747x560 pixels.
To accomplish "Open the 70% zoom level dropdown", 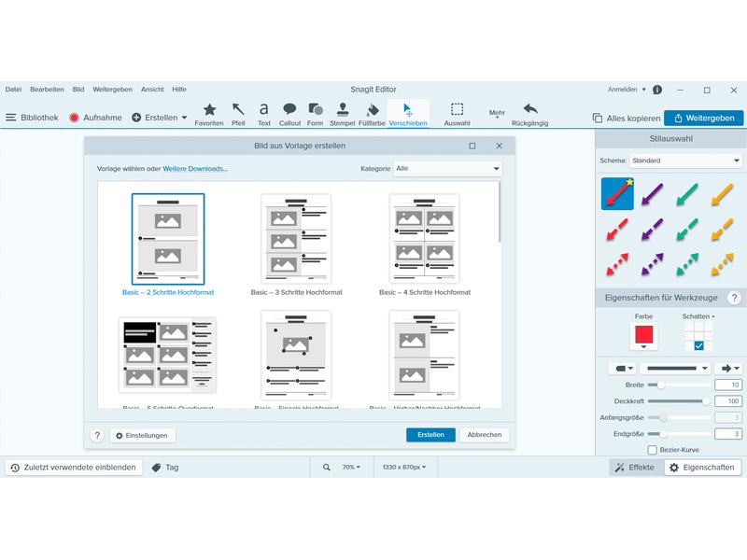I will click(351, 468).
